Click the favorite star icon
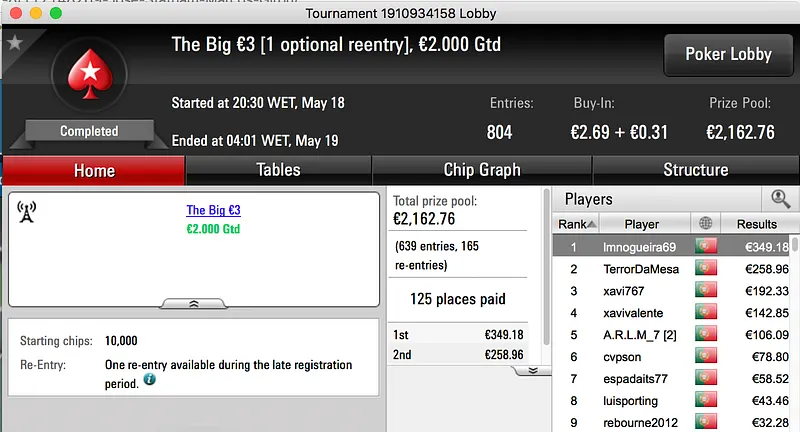Image resolution: width=800 pixels, height=432 pixels. click(14, 43)
